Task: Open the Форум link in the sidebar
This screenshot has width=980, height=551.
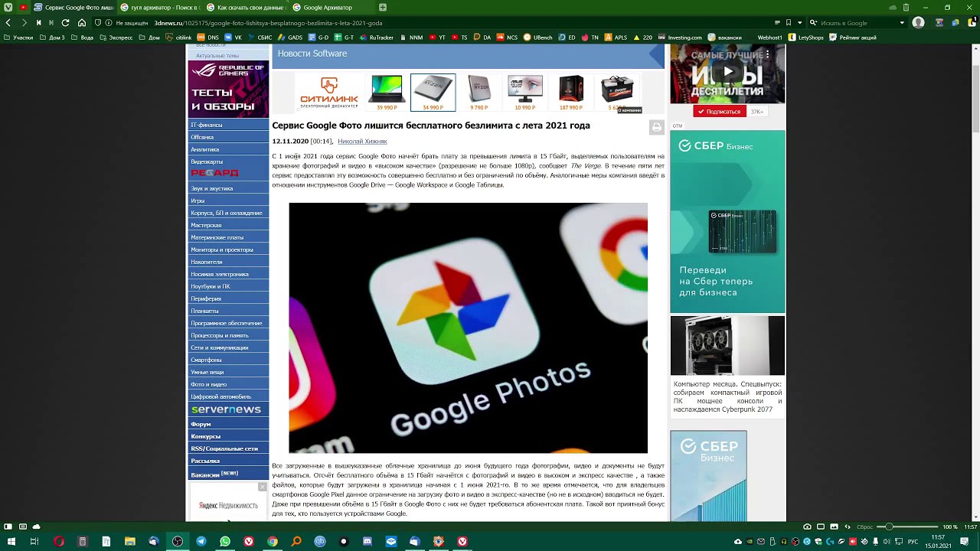Action: pos(228,424)
